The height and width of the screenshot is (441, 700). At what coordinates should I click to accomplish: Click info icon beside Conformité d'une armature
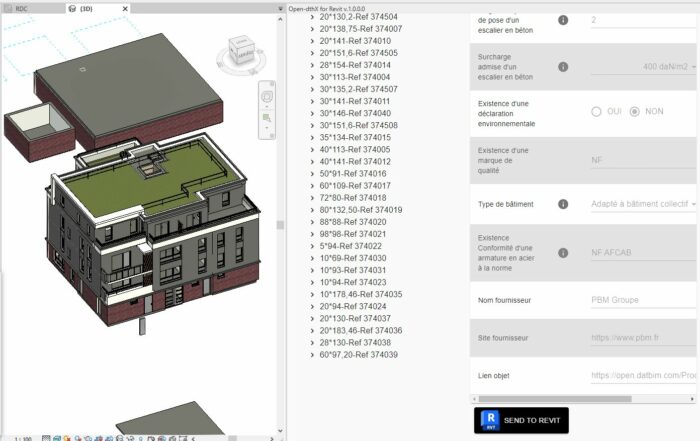pos(563,253)
